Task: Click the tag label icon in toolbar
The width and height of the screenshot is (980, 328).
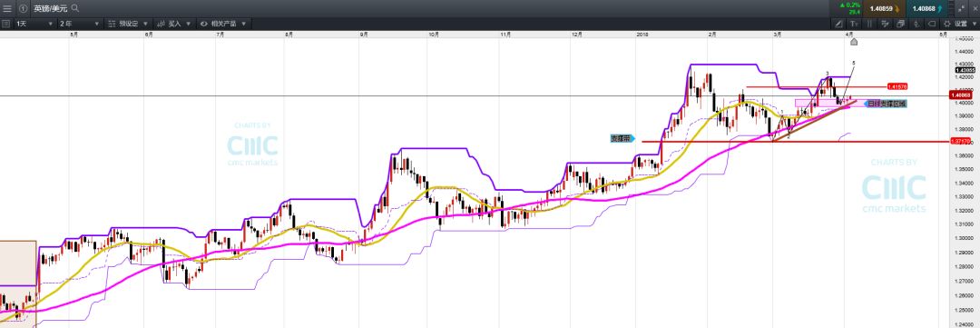Action: click(x=931, y=23)
